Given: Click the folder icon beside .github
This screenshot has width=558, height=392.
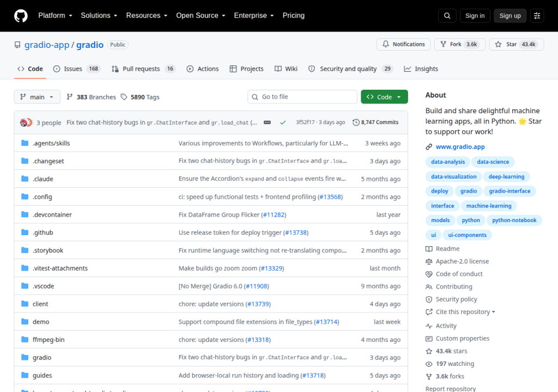Looking at the screenshot, I should [x=25, y=232].
